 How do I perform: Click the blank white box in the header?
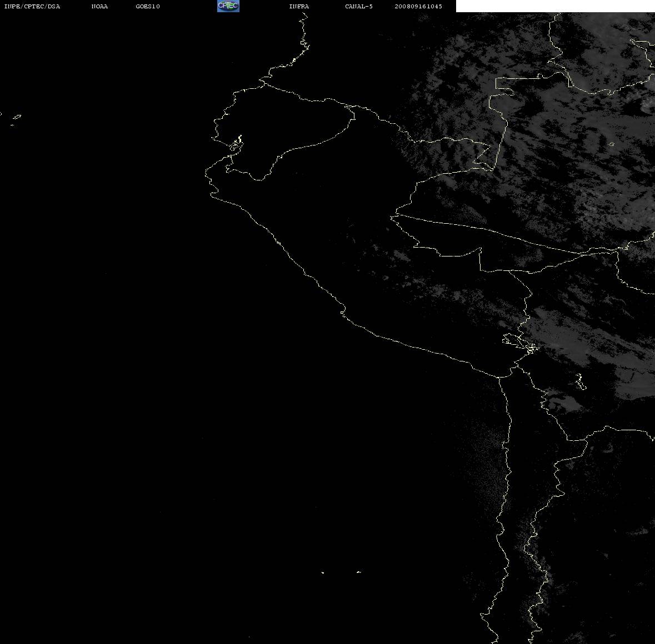pyautogui.click(x=555, y=6)
